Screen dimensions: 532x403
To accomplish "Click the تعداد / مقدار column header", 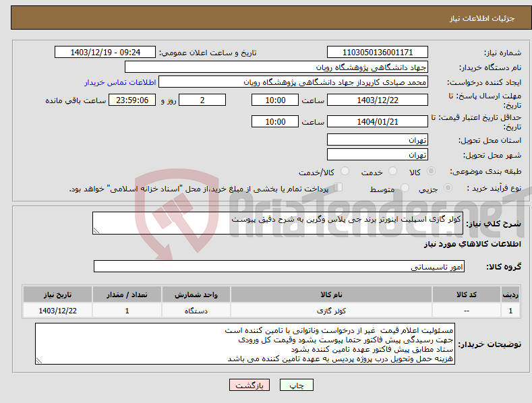I will (x=127, y=294).
